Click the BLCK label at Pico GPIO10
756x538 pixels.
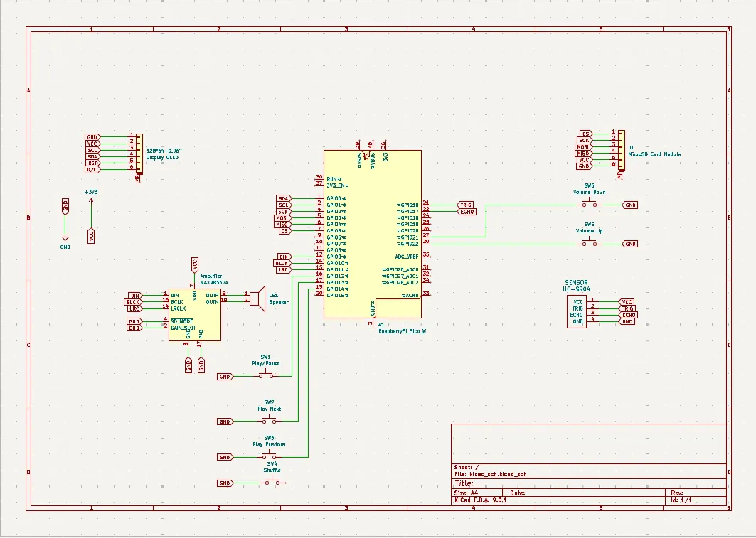[x=282, y=264]
